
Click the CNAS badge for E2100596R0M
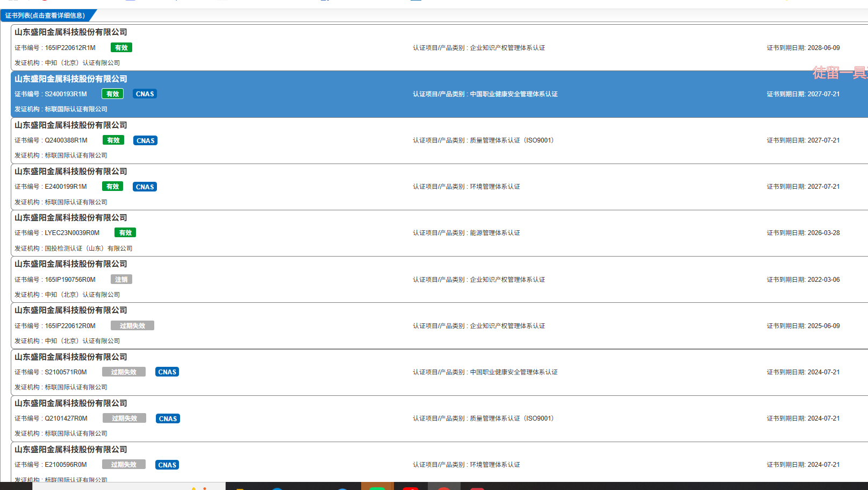[x=167, y=465]
